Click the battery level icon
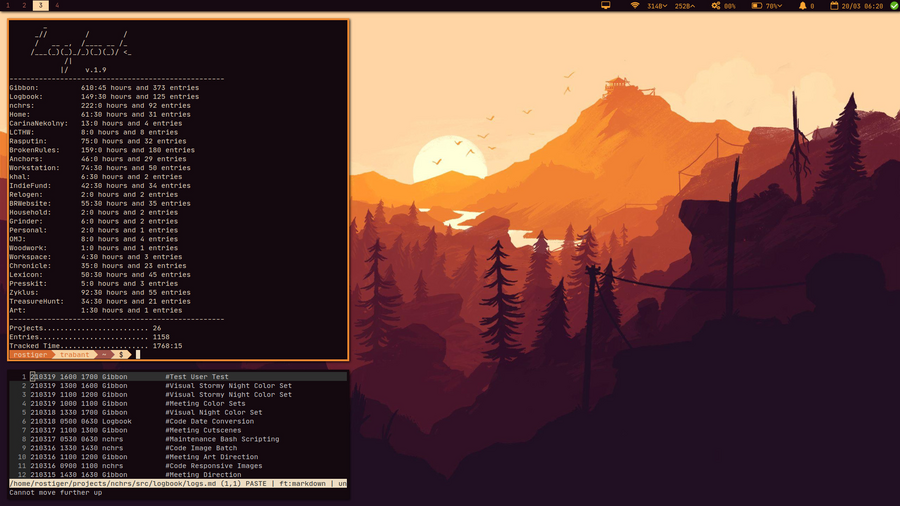900x506 pixels. [x=756, y=6]
